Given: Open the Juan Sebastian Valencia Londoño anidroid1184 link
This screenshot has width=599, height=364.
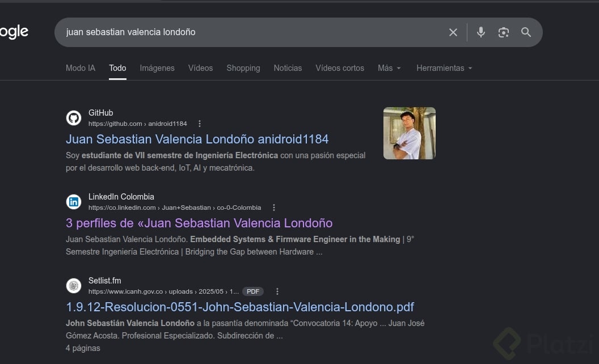Looking at the screenshot, I should tap(197, 139).
